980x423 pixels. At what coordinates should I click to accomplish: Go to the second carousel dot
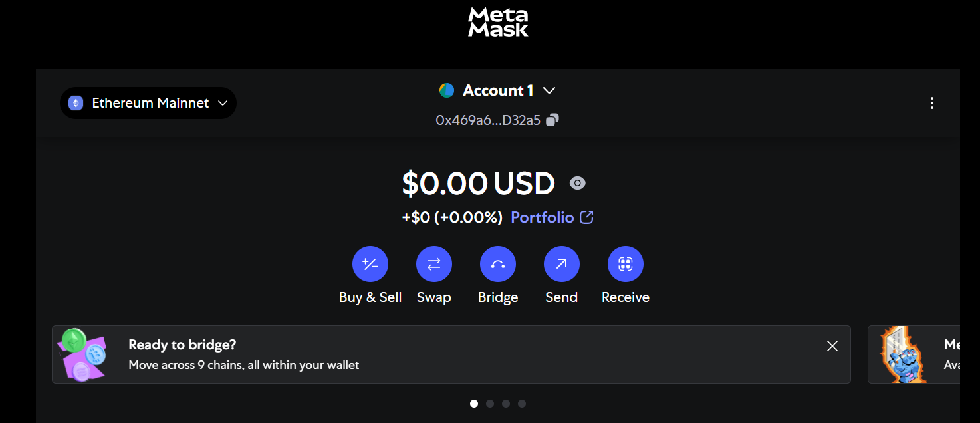click(x=490, y=404)
